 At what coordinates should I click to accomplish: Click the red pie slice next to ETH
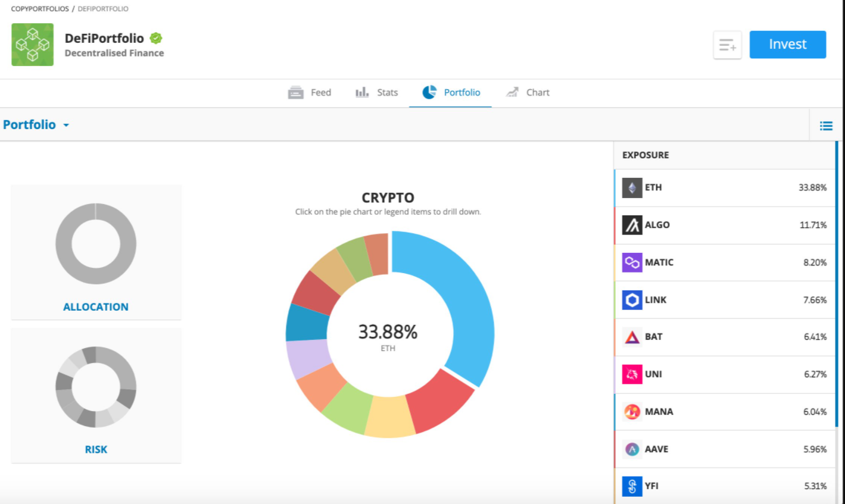tap(439, 400)
